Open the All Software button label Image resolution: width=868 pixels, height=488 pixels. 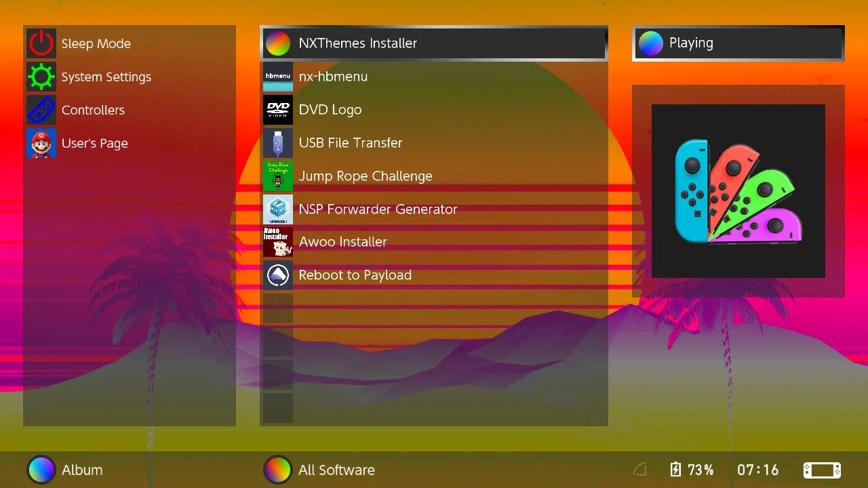click(336, 470)
